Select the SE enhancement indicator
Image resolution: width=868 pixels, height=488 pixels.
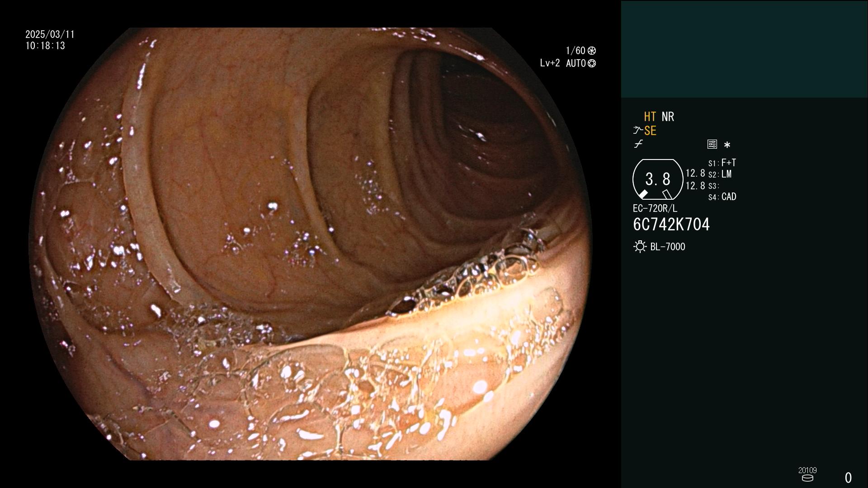(x=650, y=131)
